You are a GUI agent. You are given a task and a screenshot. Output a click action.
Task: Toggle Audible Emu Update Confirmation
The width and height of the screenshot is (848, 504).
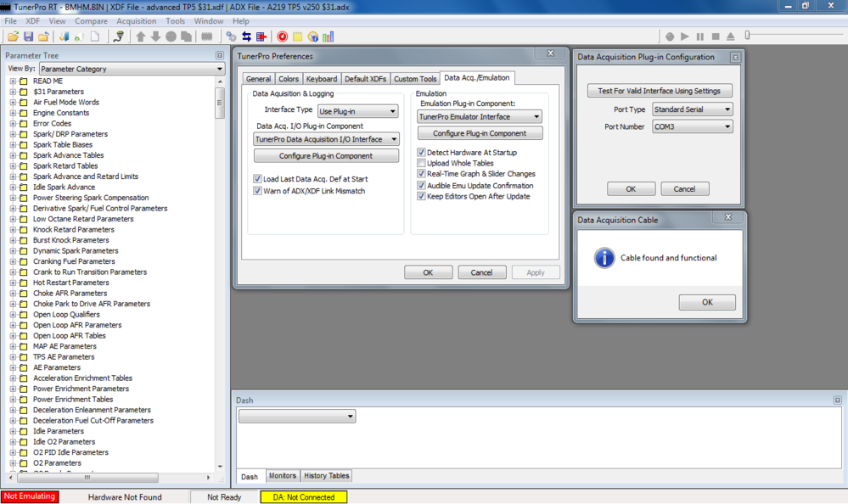(x=421, y=185)
